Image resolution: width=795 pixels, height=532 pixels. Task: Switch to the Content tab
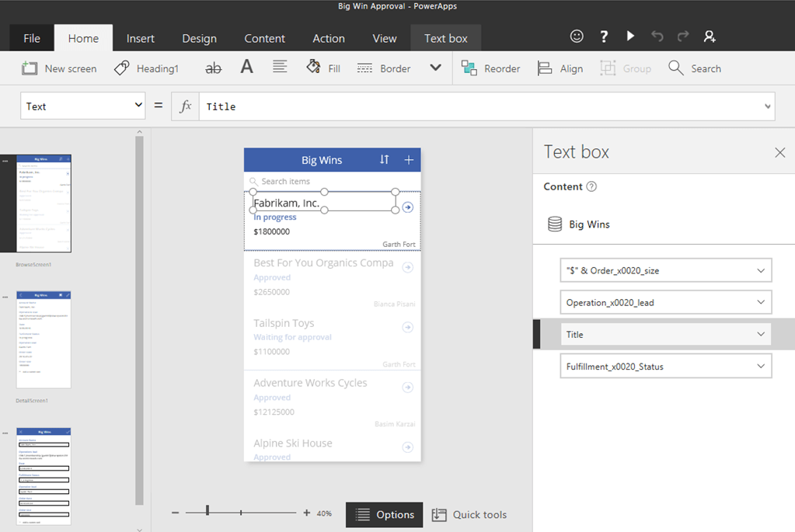pos(265,39)
